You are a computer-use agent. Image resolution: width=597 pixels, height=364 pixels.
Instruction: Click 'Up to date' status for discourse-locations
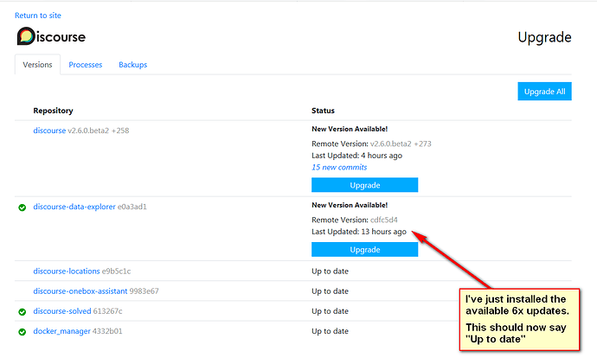pos(331,271)
